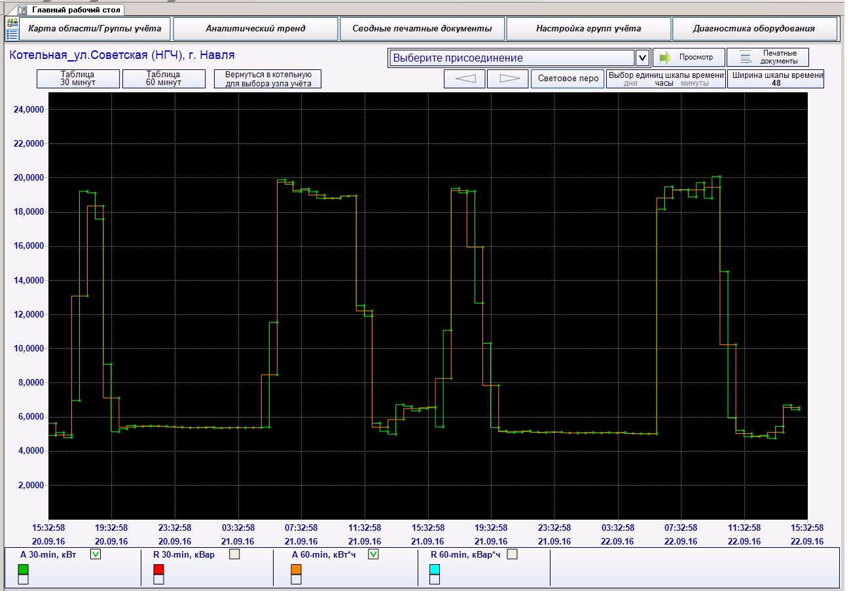The height and width of the screenshot is (591, 868).
Task: Click the 11:32:58 21.09.16 time axis label
Action: (365, 535)
